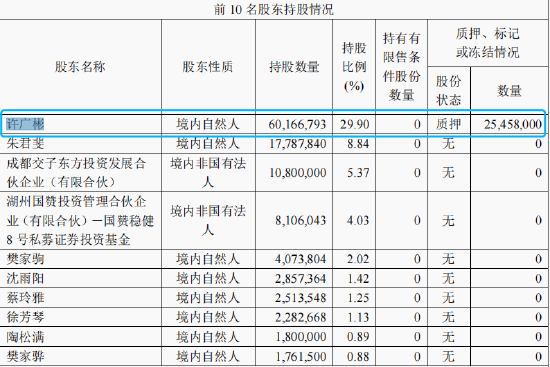550x367 pixels.
Task: Select the 湖州国赞投资管理合伙企业 cell
Action: 80,221
